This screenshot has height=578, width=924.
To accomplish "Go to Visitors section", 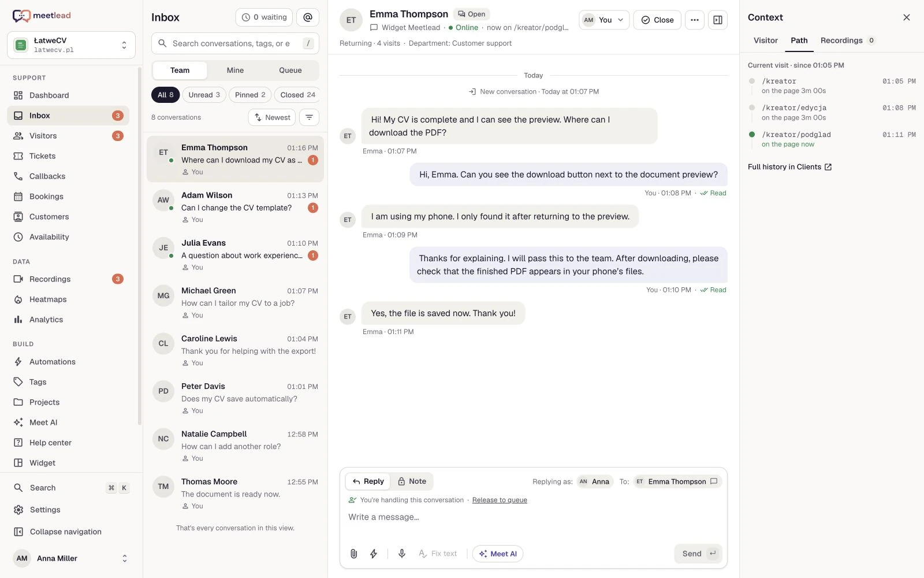I will point(68,136).
